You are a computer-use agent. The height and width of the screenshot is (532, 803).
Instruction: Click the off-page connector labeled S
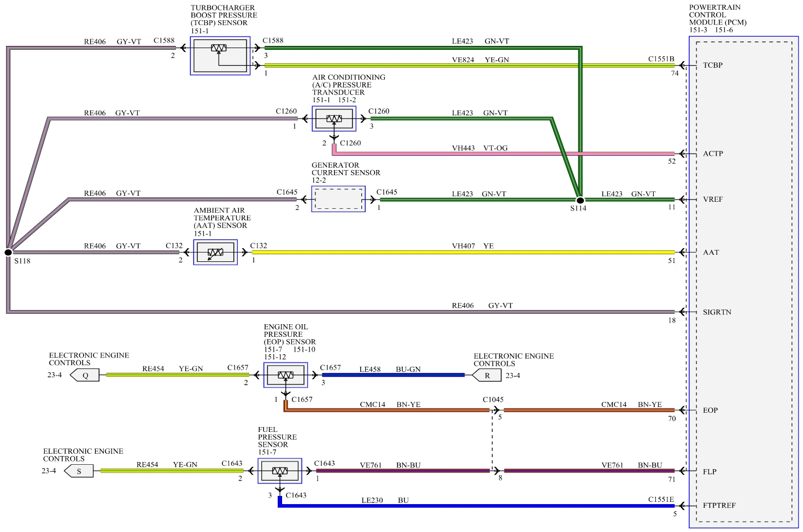(x=79, y=471)
